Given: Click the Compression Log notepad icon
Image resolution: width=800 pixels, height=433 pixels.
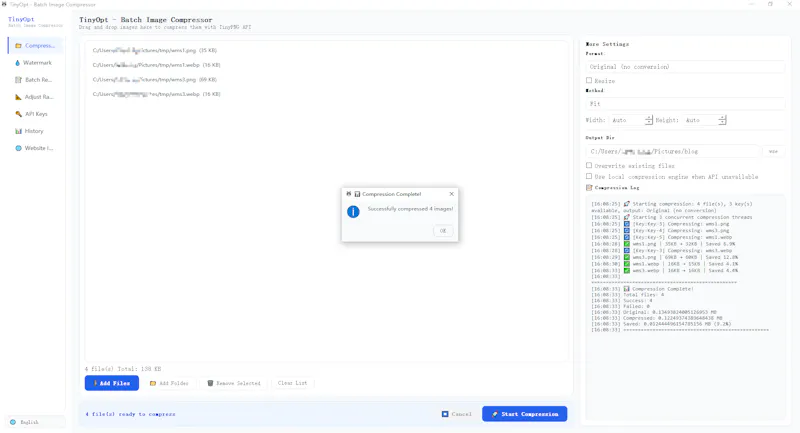Looking at the screenshot, I should tap(589, 188).
